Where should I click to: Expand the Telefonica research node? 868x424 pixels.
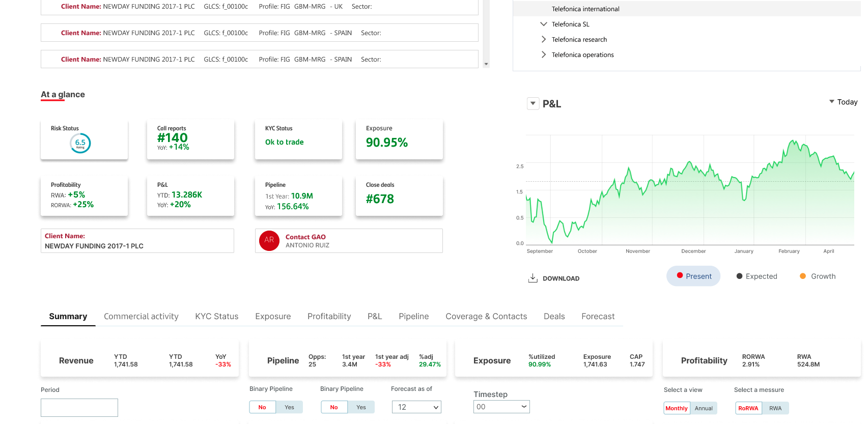pyautogui.click(x=544, y=39)
